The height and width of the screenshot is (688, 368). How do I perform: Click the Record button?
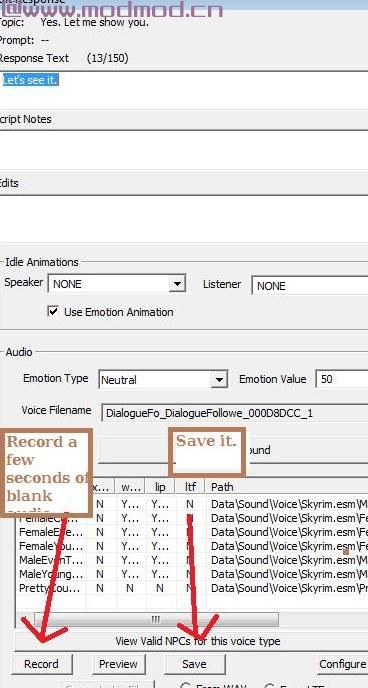(41, 664)
